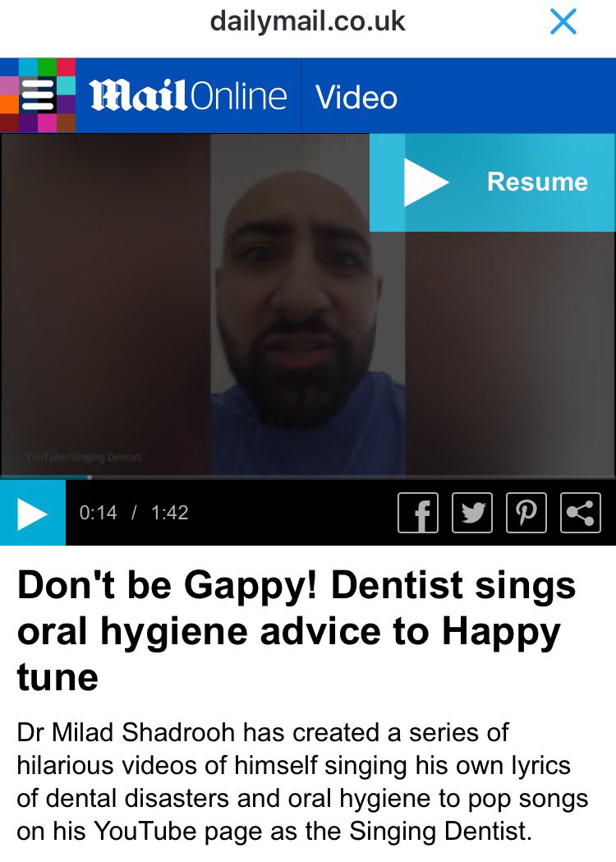Close the dailymail.co.uk browser view

pyautogui.click(x=563, y=22)
